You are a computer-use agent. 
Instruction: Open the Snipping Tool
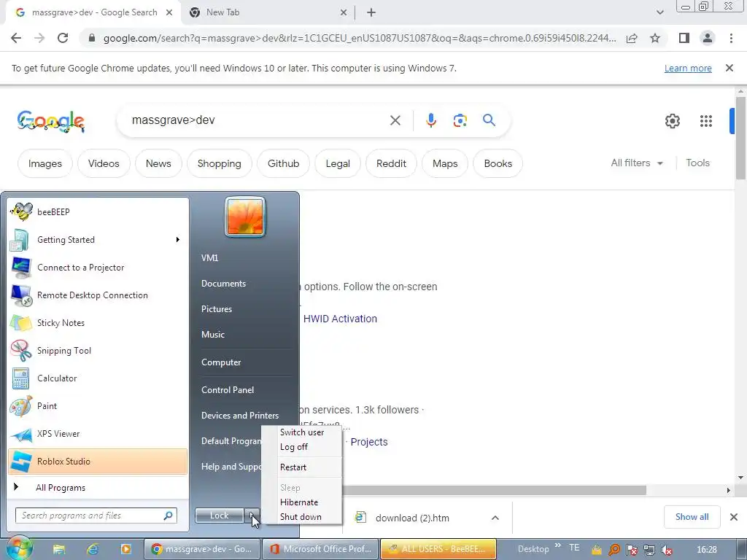(97, 351)
